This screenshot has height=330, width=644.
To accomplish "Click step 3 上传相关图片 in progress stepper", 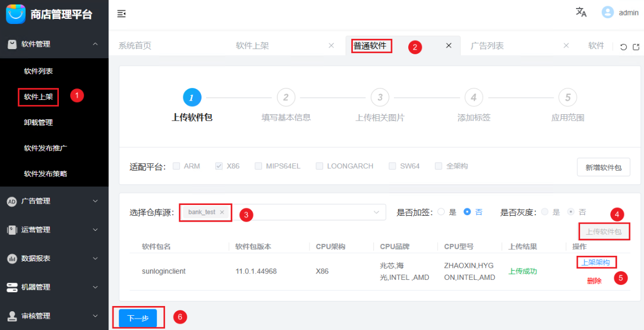I will (x=380, y=97).
